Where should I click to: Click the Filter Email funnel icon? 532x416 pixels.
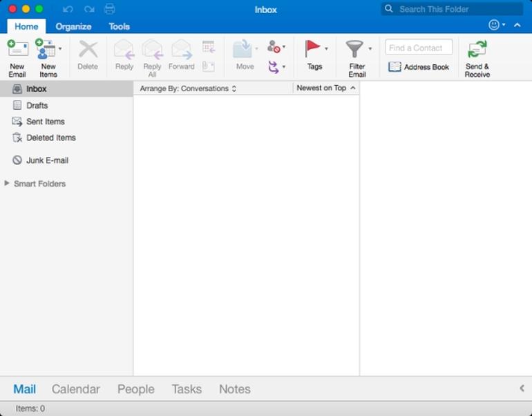[x=354, y=49]
